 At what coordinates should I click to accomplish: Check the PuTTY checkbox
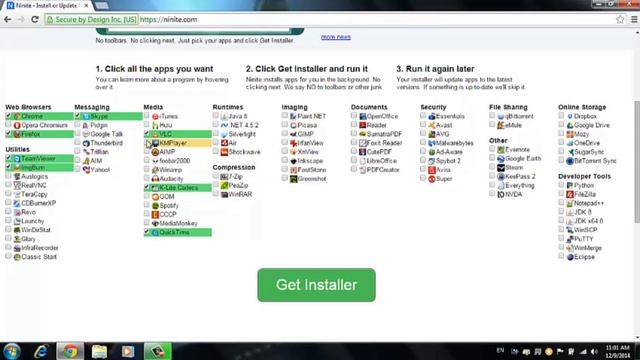pos(561,238)
